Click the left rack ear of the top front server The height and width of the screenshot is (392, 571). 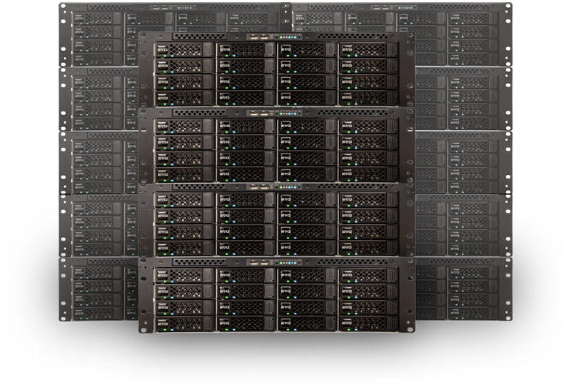(x=145, y=70)
